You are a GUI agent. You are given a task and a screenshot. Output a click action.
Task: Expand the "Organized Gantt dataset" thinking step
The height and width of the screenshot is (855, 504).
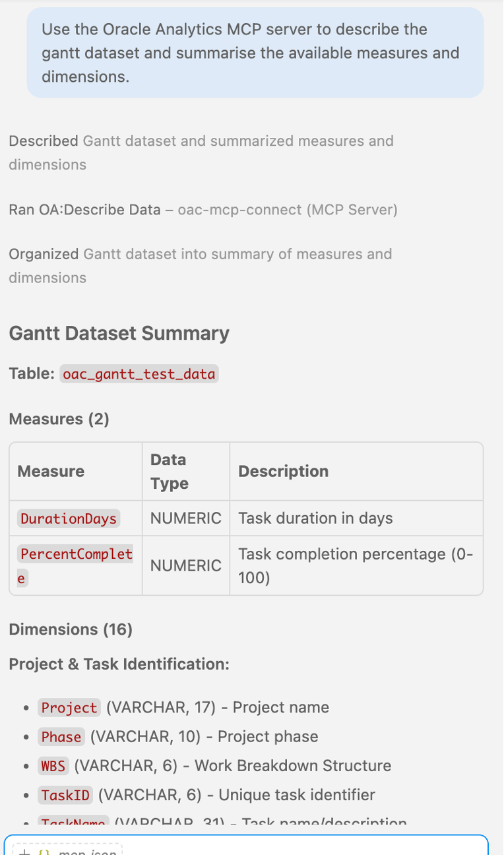click(x=201, y=266)
